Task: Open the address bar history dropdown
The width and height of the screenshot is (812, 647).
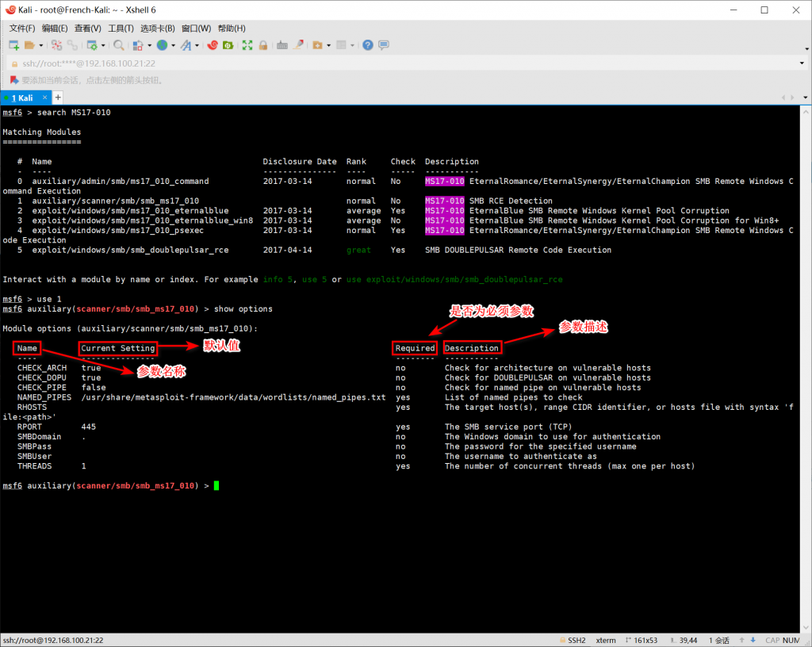Action: pyautogui.click(x=802, y=63)
